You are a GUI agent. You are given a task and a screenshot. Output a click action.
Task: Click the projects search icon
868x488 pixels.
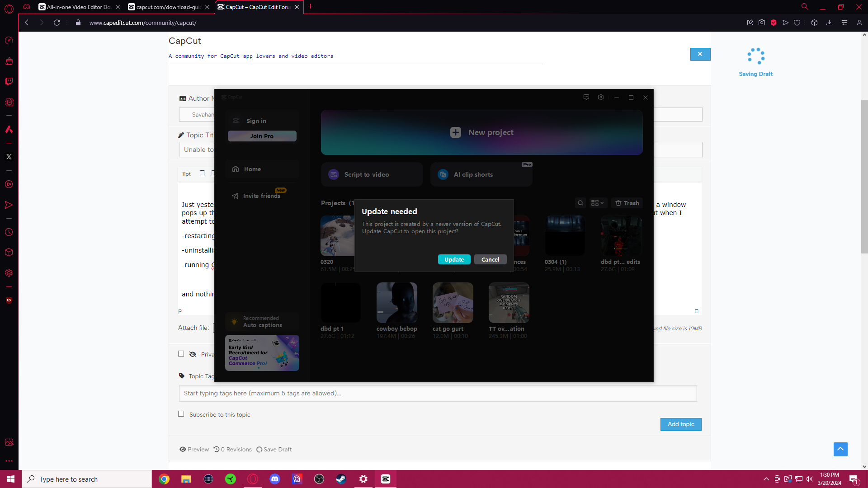[x=580, y=203]
